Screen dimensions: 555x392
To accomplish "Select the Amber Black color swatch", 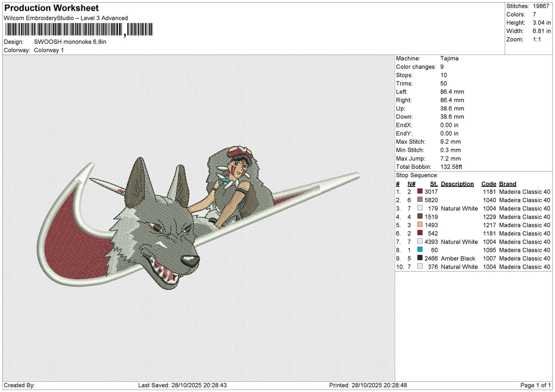I will 420,258.
